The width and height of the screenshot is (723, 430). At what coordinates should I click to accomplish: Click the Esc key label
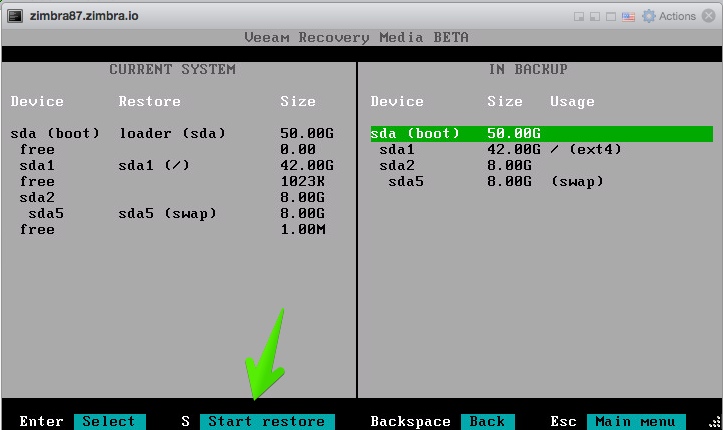click(x=563, y=421)
